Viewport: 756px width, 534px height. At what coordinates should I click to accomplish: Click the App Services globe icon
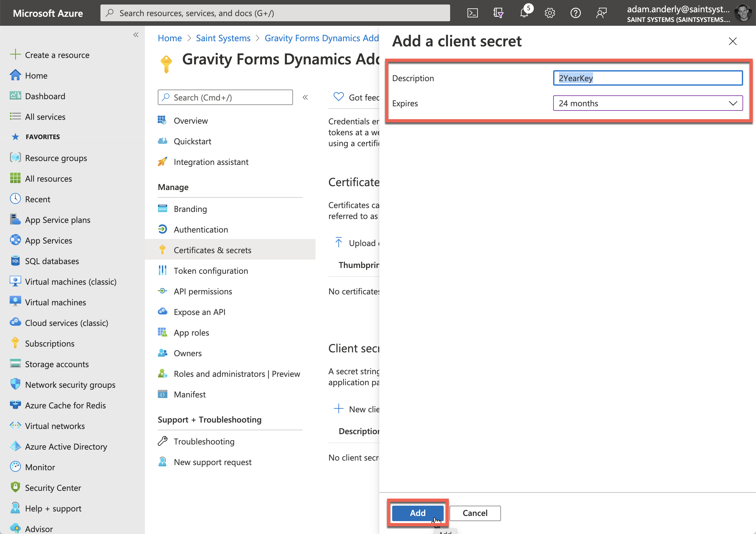pos(15,240)
